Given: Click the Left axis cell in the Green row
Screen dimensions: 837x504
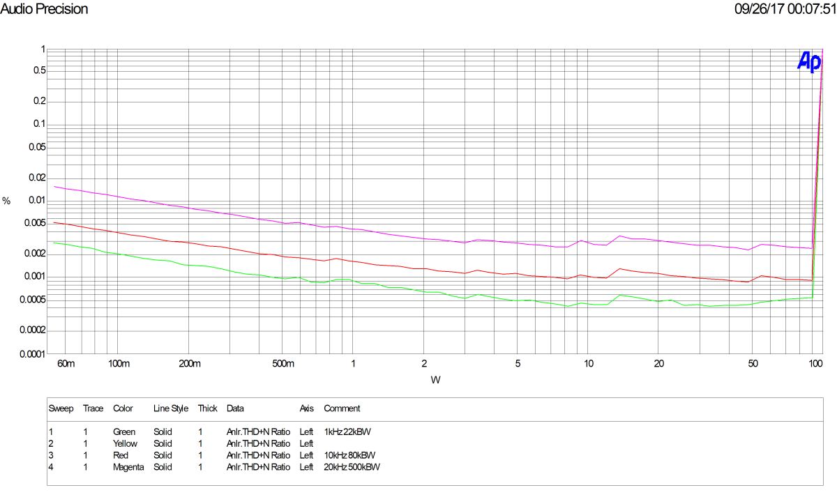Looking at the screenshot, I should [x=306, y=432].
